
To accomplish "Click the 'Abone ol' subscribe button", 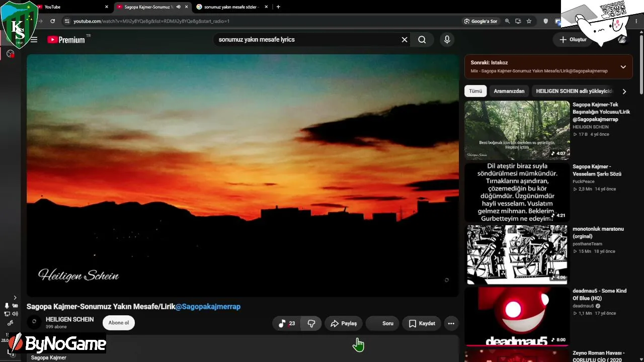I will (119, 323).
